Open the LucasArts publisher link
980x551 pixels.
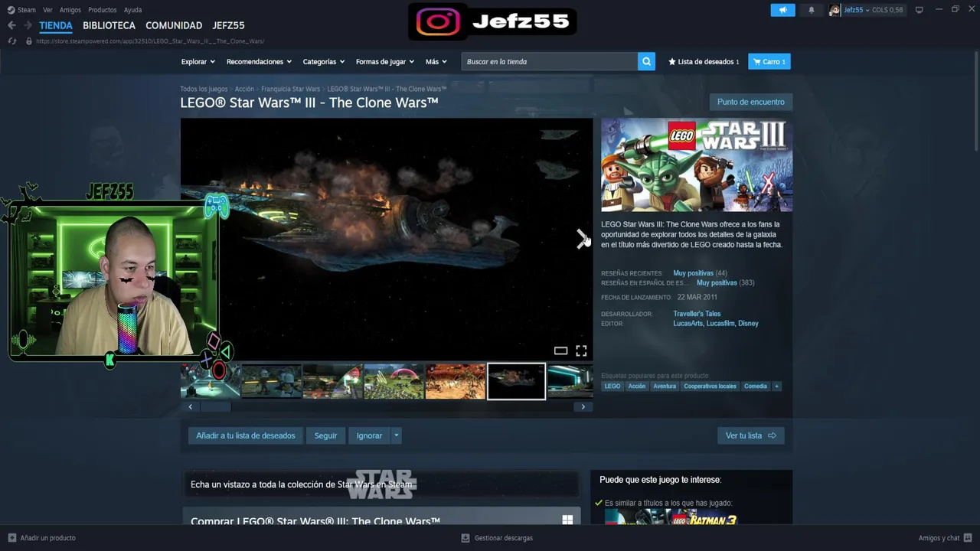pyautogui.click(x=688, y=324)
